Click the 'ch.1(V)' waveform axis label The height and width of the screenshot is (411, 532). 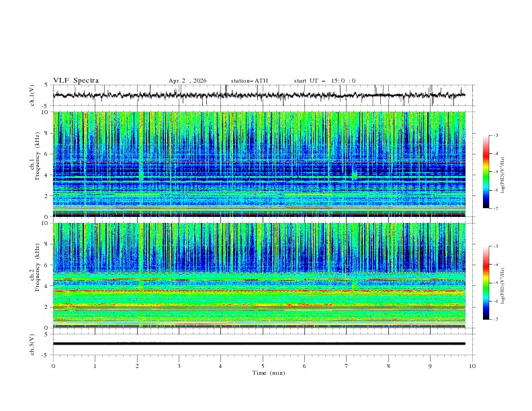[32, 95]
